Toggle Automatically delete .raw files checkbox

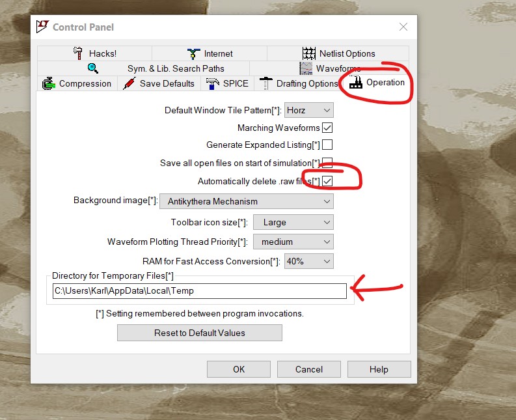(327, 181)
